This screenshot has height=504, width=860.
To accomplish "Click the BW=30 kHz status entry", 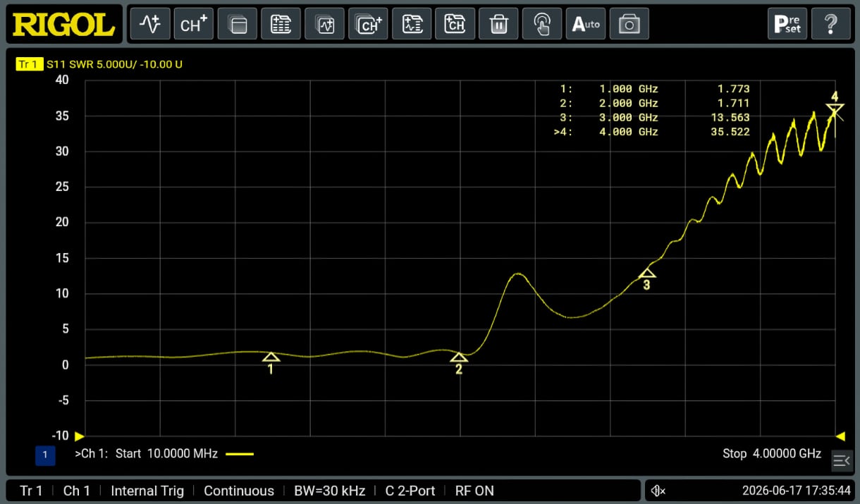I will (329, 491).
